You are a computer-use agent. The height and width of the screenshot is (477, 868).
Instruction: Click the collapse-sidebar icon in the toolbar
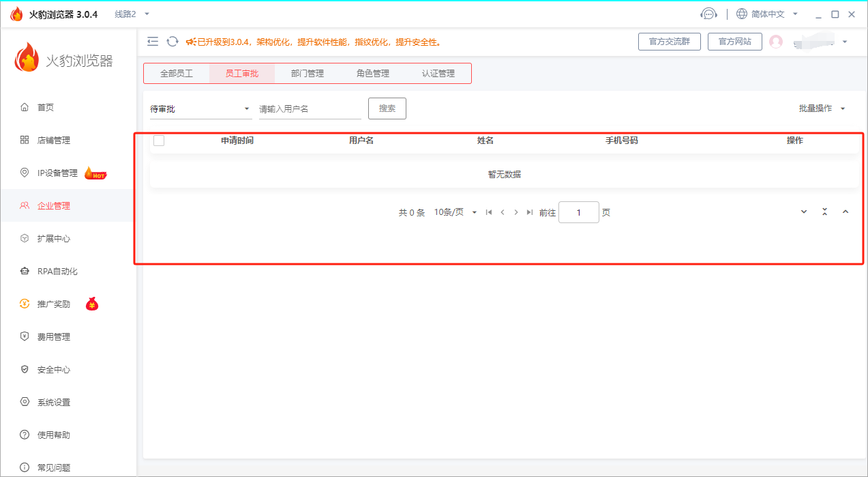153,41
